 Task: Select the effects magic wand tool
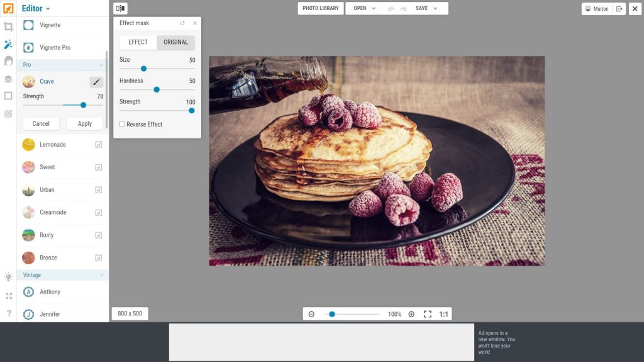(8, 44)
